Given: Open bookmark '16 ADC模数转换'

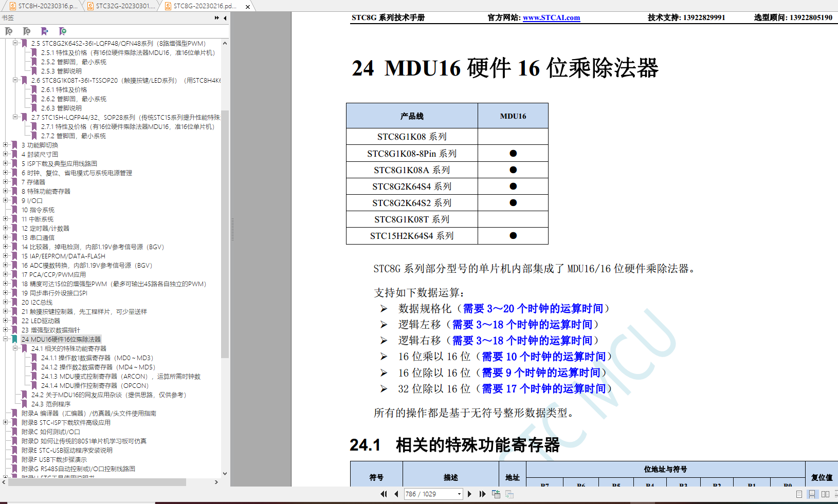Looking at the screenshot, I should 87,265.
